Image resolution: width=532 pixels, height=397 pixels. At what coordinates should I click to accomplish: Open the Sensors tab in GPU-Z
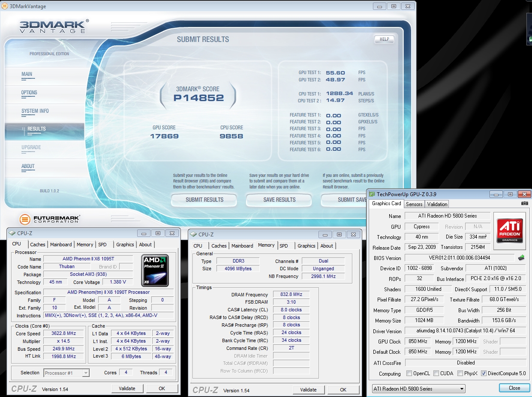[415, 204]
